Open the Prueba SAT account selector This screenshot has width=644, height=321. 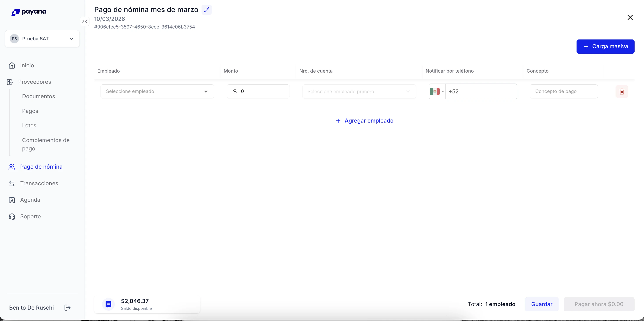42,39
